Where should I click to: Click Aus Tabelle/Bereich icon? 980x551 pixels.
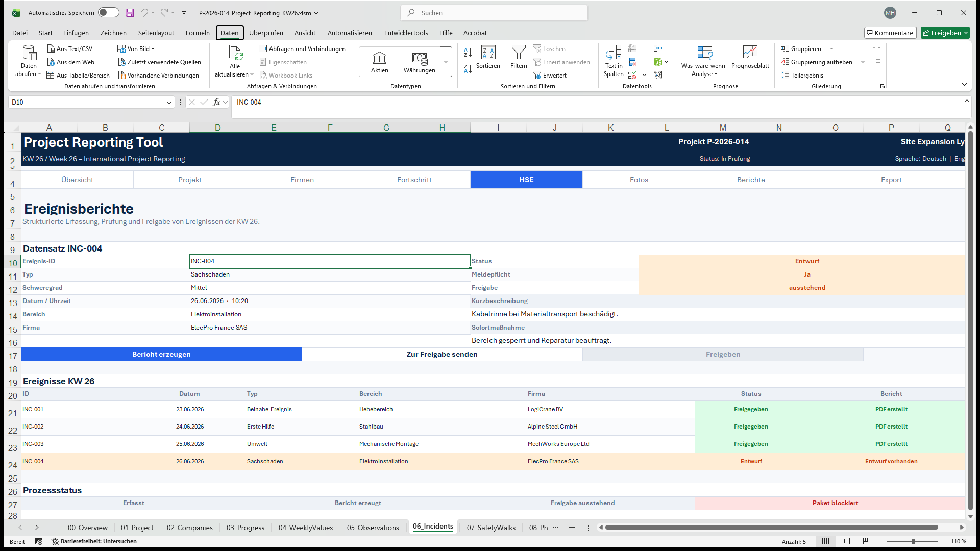51,75
